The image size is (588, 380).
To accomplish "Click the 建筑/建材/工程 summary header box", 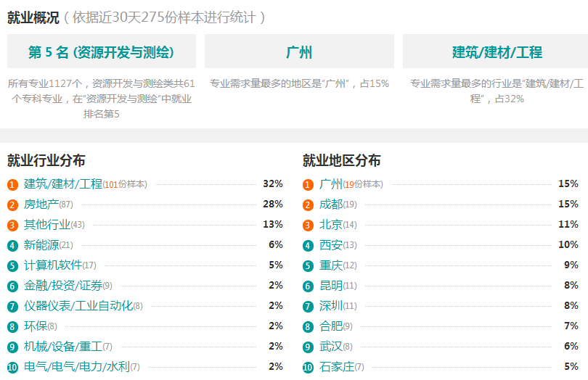I will coord(497,51).
